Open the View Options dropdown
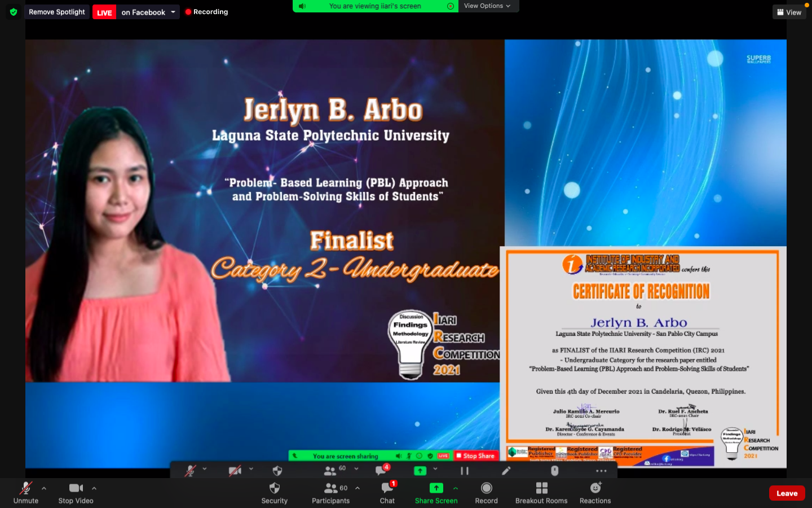Viewport: 812px width, 508px height. pos(487,6)
